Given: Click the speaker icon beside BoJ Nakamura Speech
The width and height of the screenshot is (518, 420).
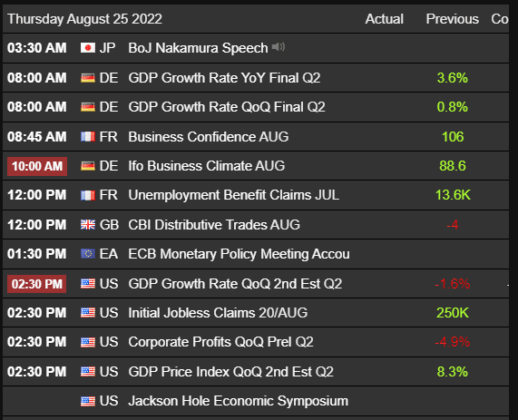Looking at the screenshot, I should (x=279, y=47).
